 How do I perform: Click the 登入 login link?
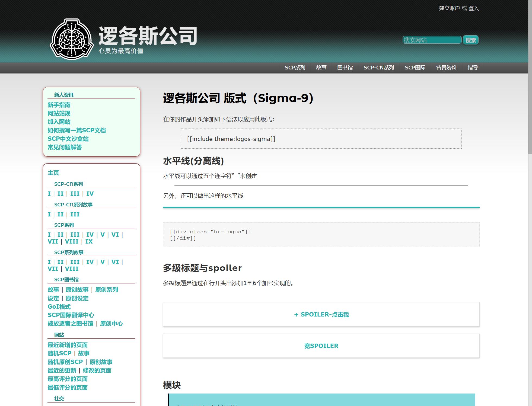click(x=473, y=8)
